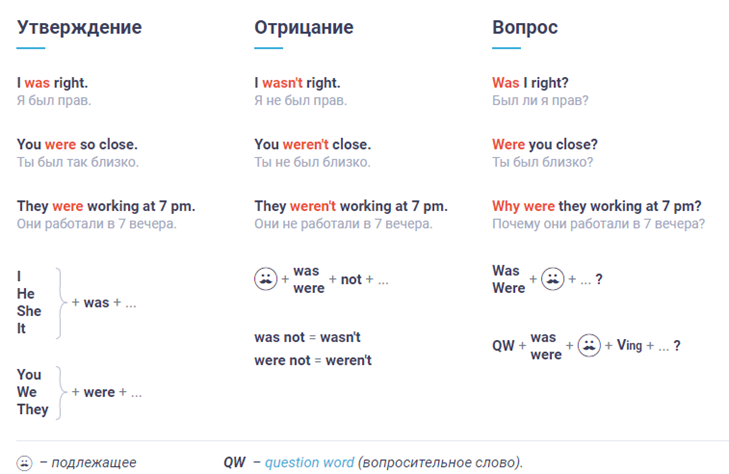
Task: Click the sentence "They weren't working at 7 pm."
Action: (x=351, y=206)
